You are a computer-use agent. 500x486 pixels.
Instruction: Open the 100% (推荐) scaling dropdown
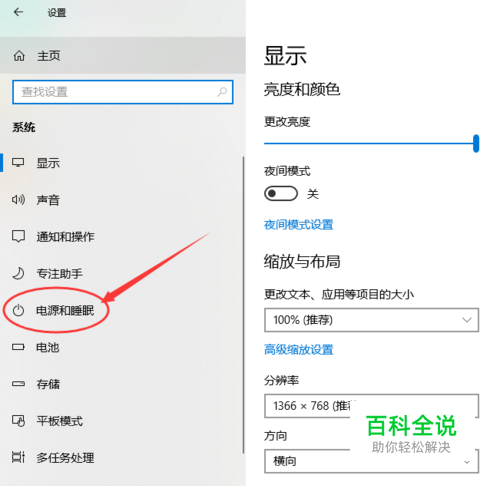372,320
